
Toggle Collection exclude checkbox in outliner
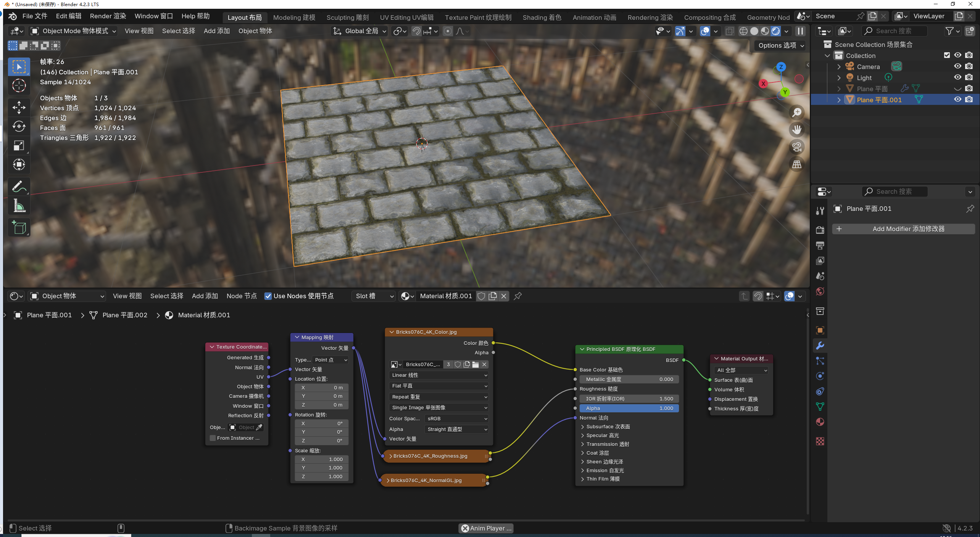coord(947,55)
